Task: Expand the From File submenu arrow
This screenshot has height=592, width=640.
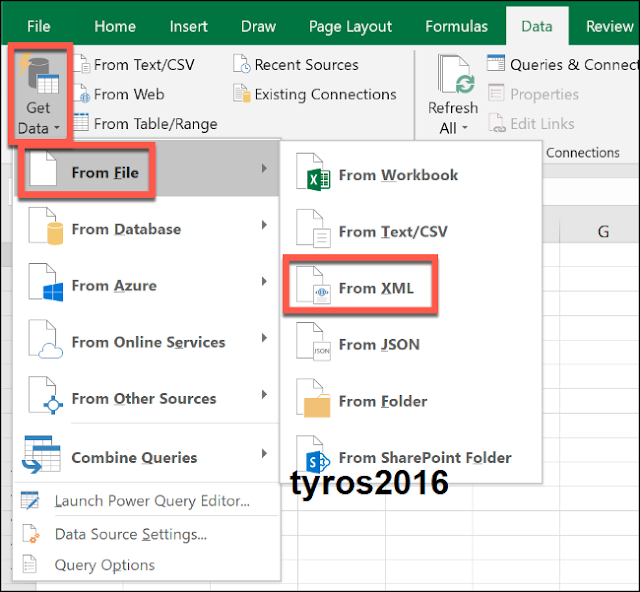Action: tap(264, 168)
